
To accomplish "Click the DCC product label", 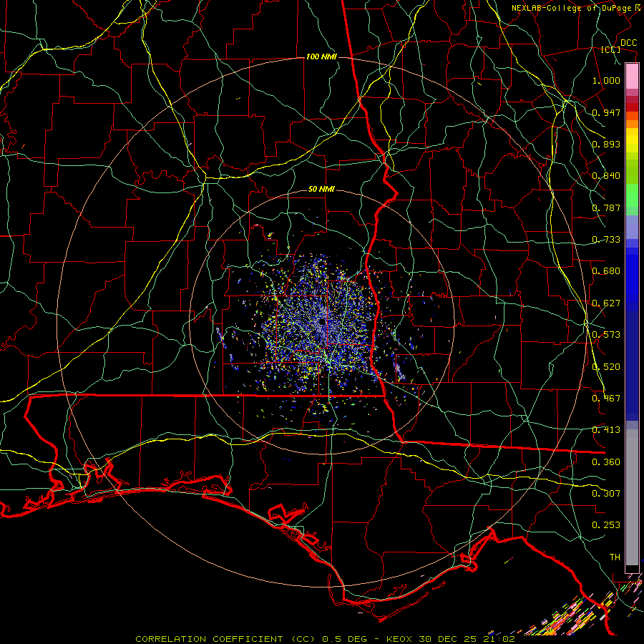I will (x=628, y=43).
